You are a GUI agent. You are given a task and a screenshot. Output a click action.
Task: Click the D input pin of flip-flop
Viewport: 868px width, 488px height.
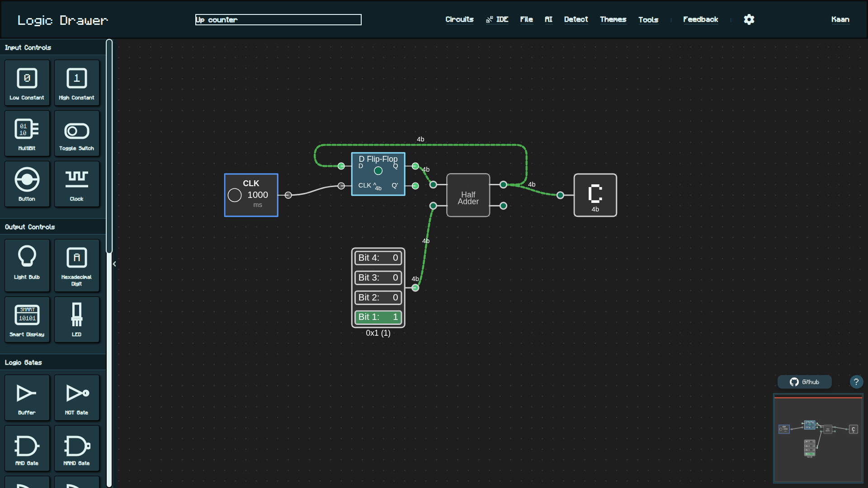[341, 166]
